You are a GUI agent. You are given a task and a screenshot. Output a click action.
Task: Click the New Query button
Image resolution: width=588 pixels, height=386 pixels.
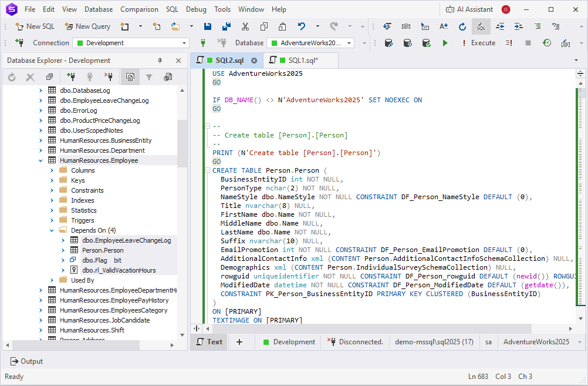point(87,26)
